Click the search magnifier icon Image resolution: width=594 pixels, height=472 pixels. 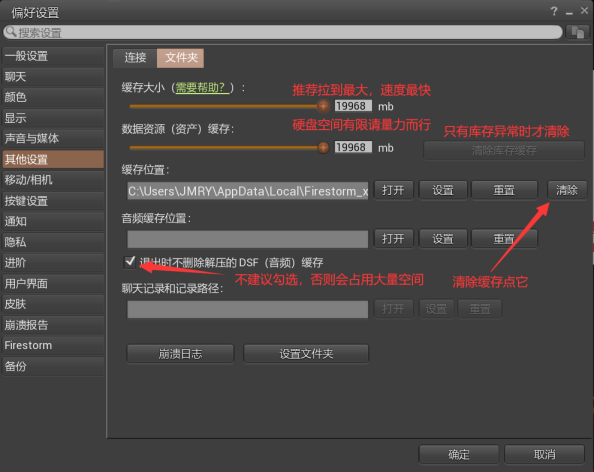point(11,32)
